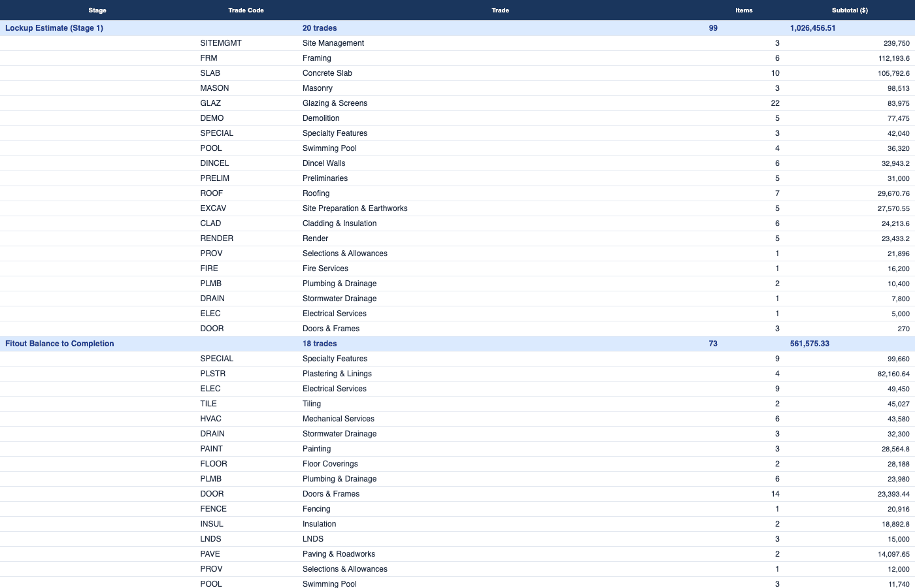Sort by the Items column header
Viewport: 915px width, 588px height.
(744, 10)
